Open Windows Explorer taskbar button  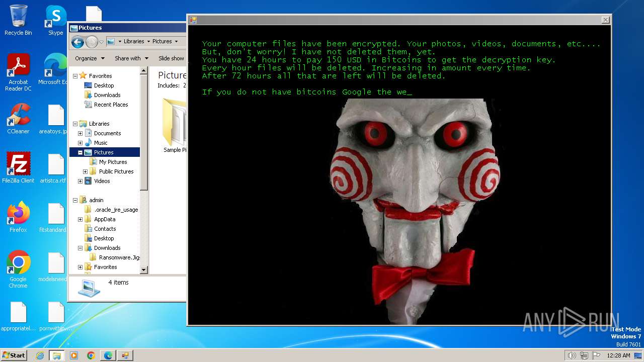pyautogui.click(x=56, y=355)
